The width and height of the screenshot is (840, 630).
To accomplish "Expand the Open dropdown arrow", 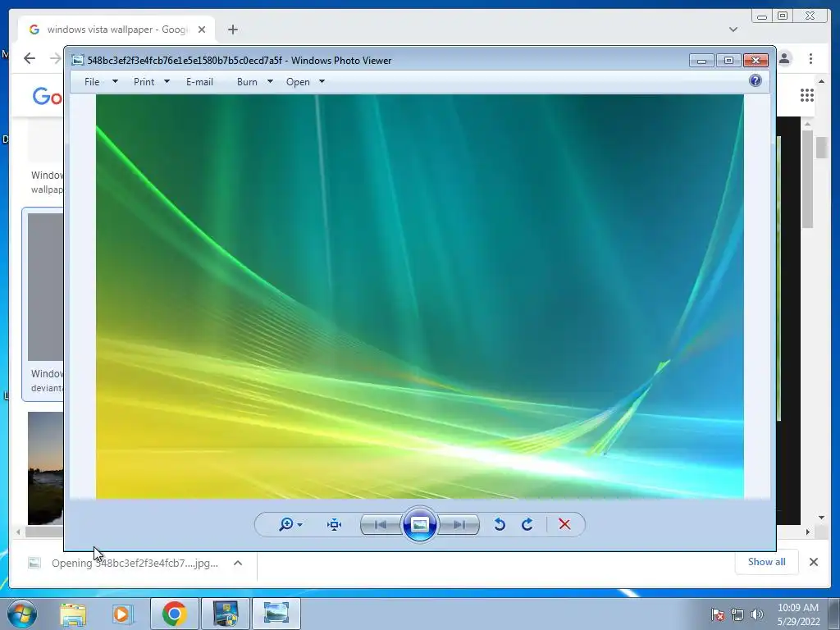I will [322, 81].
